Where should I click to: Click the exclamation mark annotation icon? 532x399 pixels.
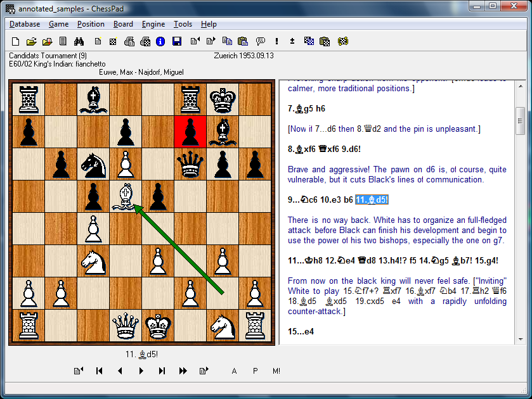coord(276,42)
